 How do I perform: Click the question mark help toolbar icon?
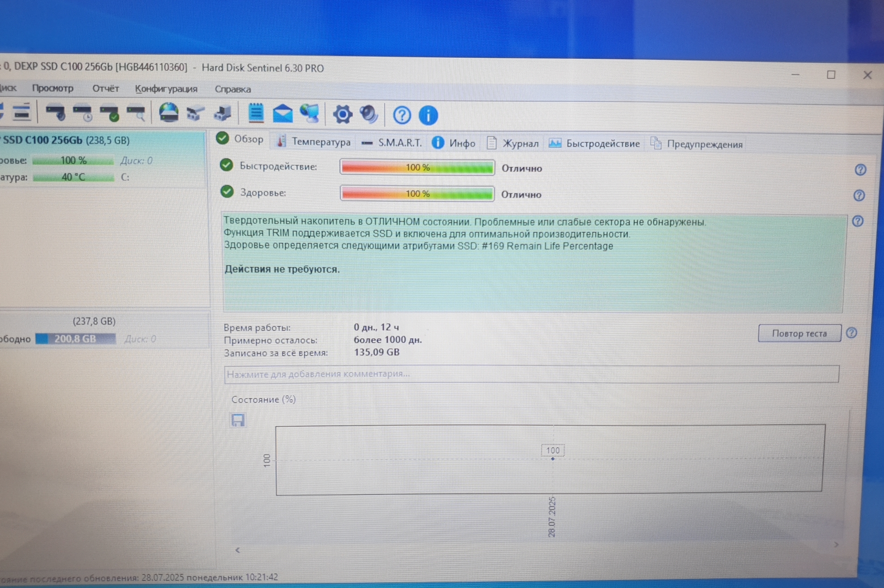click(x=402, y=115)
